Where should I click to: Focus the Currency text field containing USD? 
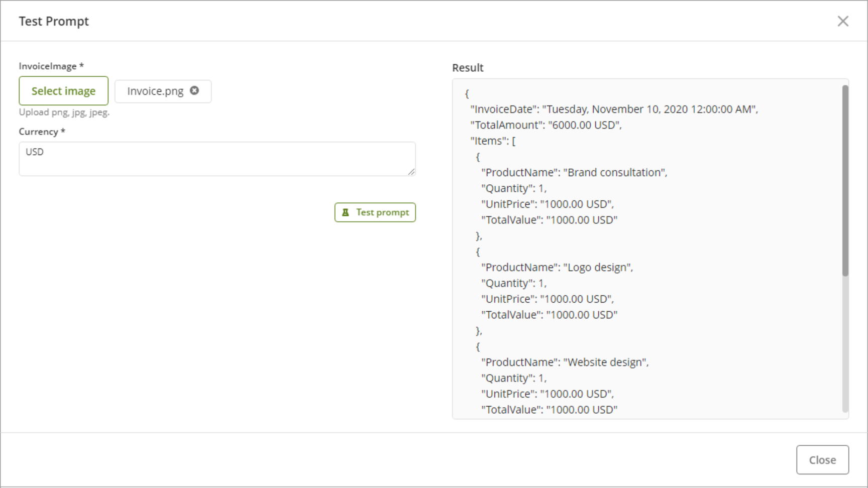point(216,159)
